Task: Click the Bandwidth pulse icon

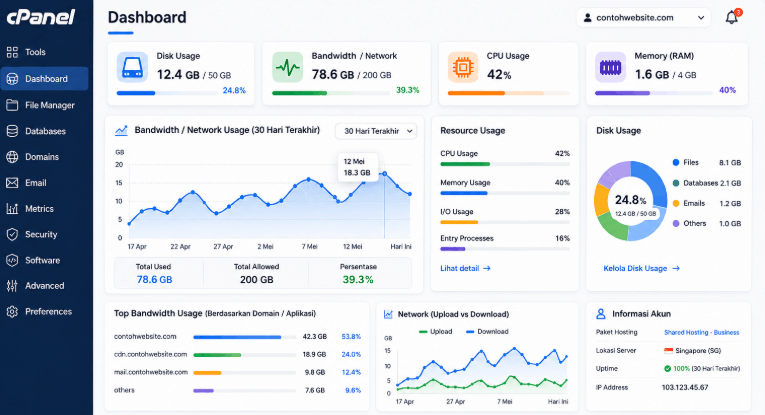Action: (287, 67)
